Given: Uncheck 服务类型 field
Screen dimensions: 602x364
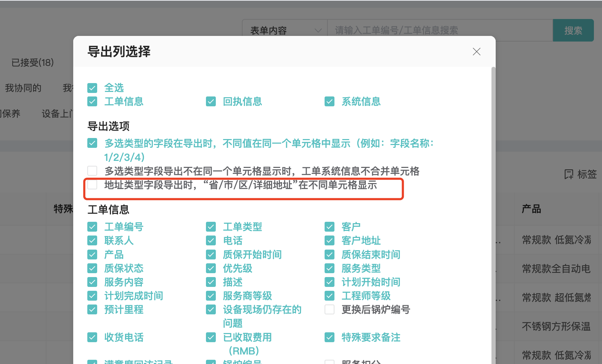Looking at the screenshot, I should point(330,268).
